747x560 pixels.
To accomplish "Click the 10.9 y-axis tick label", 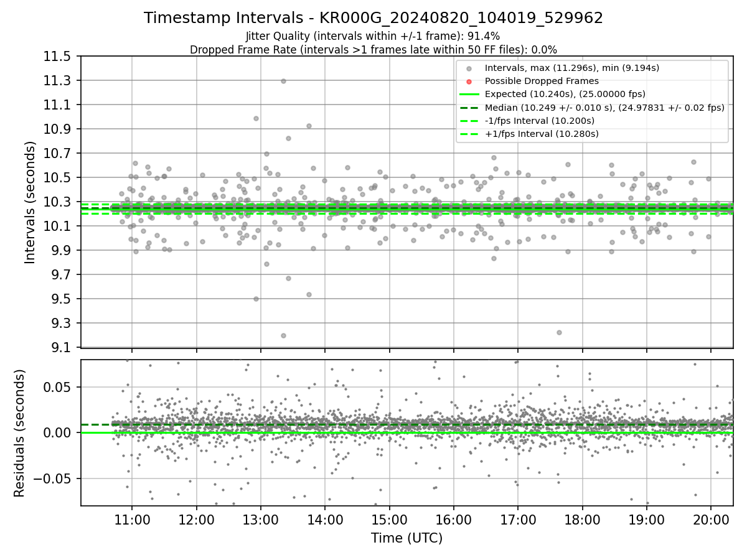I will pos(57,129).
